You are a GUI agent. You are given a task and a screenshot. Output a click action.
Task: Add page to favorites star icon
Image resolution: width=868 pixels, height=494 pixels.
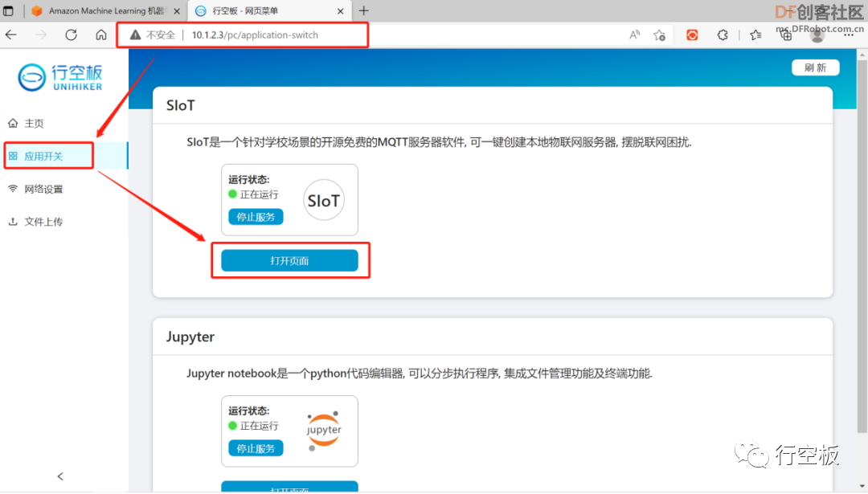click(x=659, y=35)
